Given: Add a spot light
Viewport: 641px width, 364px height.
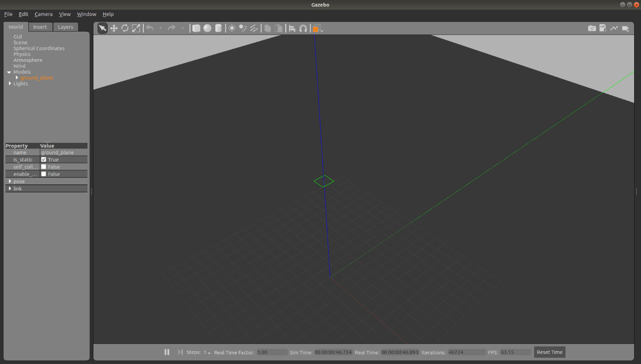Looking at the screenshot, I should pyautogui.click(x=243, y=28).
